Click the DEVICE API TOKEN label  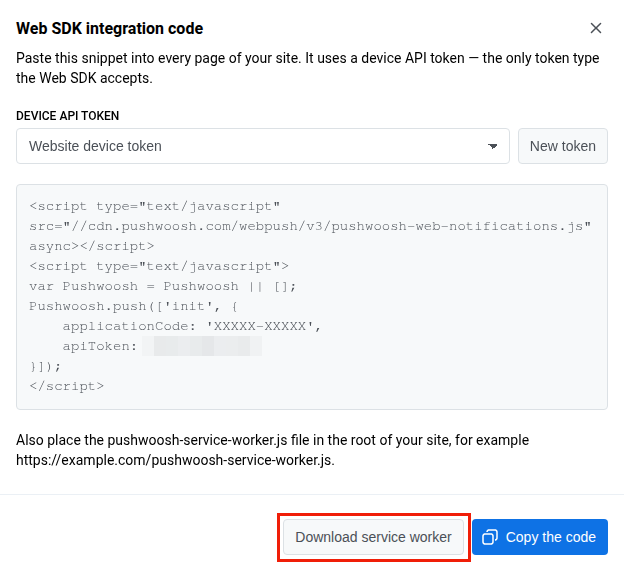click(68, 116)
